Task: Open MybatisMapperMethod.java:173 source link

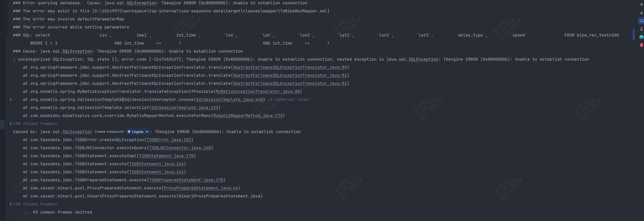Action: (x=248, y=116)
